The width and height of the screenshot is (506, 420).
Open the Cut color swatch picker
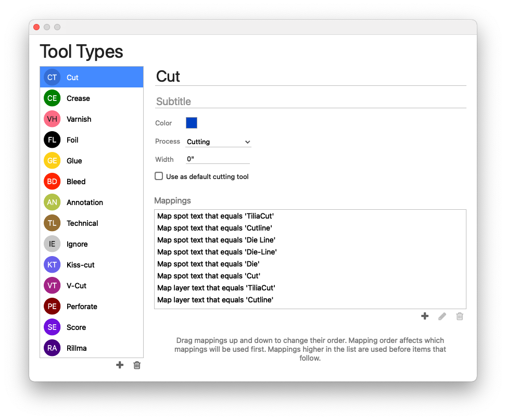192,123
